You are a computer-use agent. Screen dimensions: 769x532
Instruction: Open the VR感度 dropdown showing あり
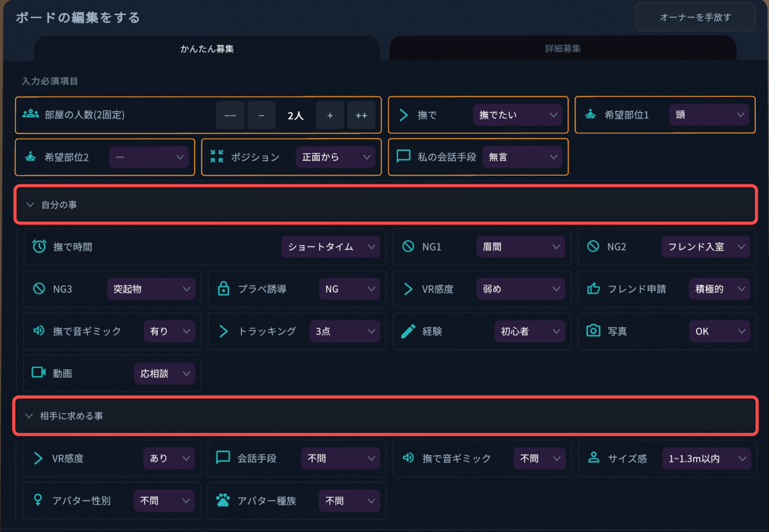[169, 458]
